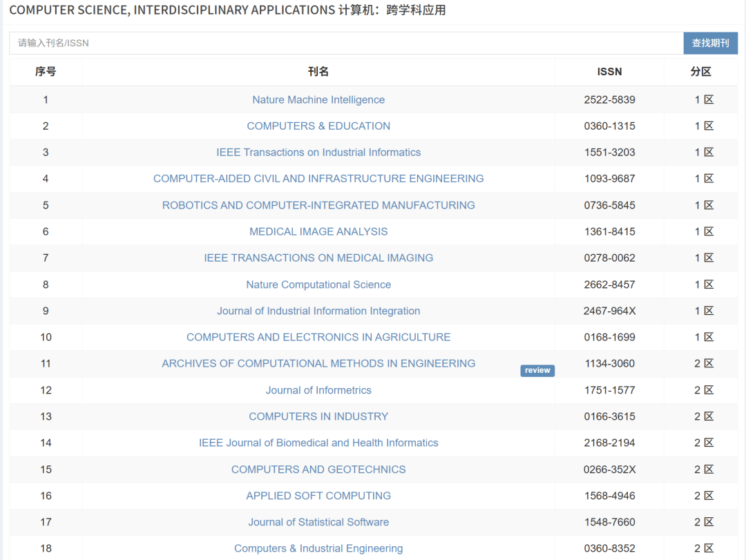Open Computers & Industrial Engineering link

click(x=318, y=548)
